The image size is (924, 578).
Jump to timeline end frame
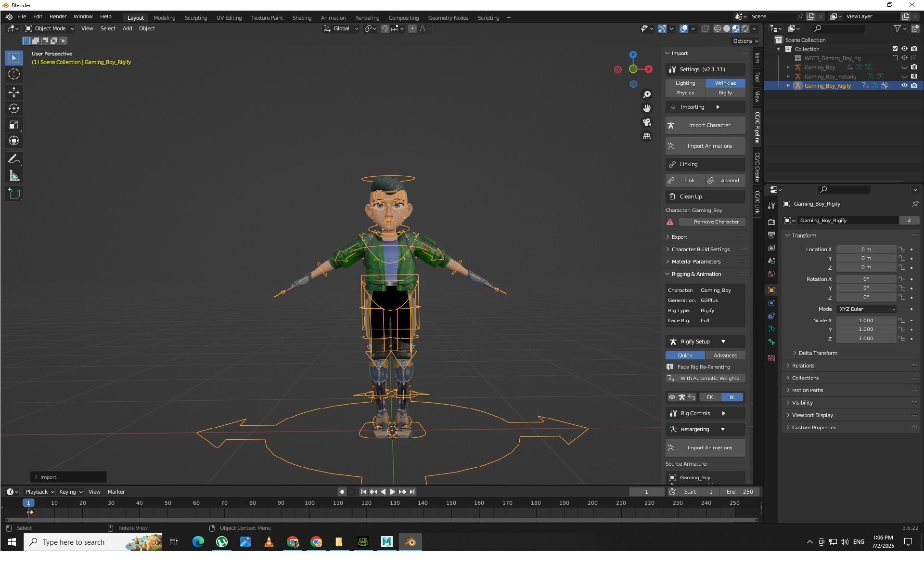(x=412, y=492)
